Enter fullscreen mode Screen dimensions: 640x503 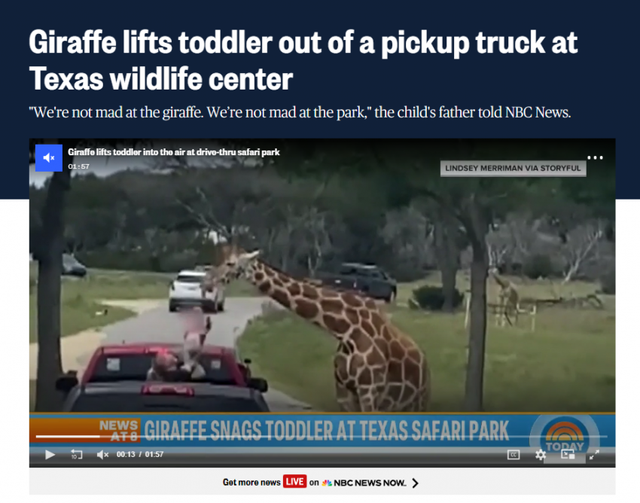[594, 454]
